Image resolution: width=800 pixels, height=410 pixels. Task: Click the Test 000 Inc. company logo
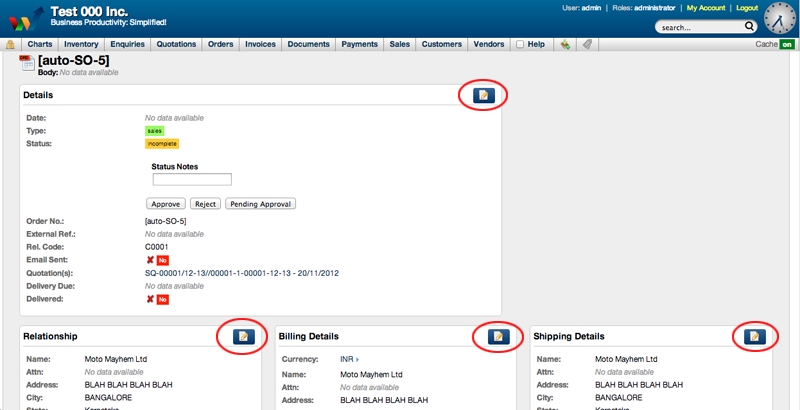click(x=26, y=20)
